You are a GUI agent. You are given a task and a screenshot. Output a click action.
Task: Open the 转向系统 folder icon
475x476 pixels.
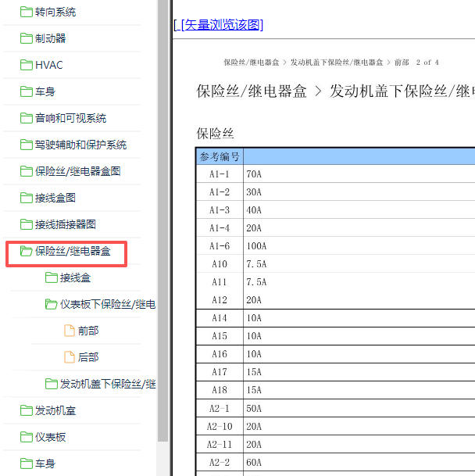[x=26, y=13]
